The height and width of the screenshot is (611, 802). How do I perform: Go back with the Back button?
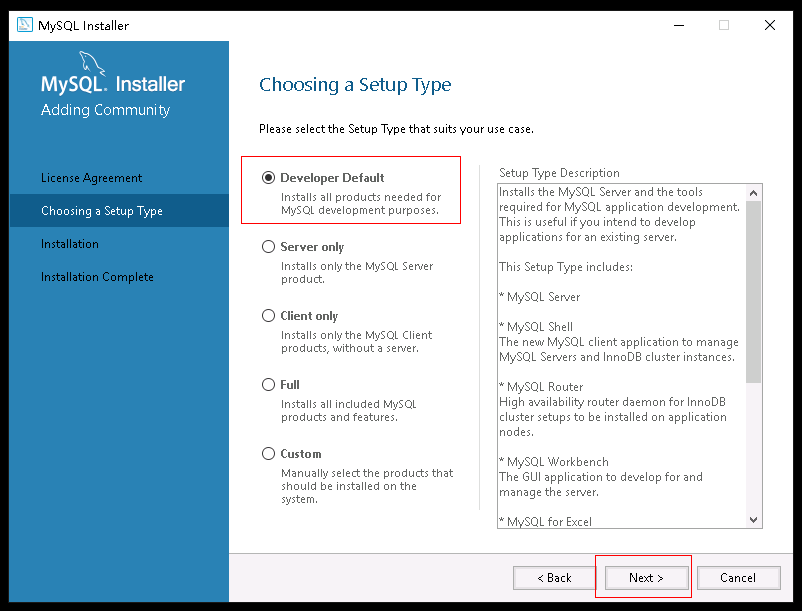click(x=554, y=578)
